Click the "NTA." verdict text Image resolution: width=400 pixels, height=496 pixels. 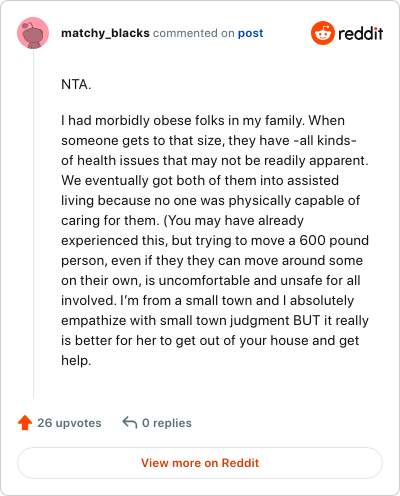coord(76,84)
